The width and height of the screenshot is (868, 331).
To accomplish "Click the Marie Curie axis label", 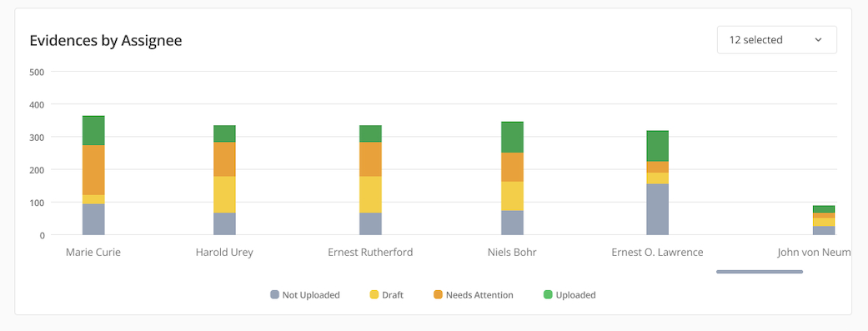I will pos(93,253).
